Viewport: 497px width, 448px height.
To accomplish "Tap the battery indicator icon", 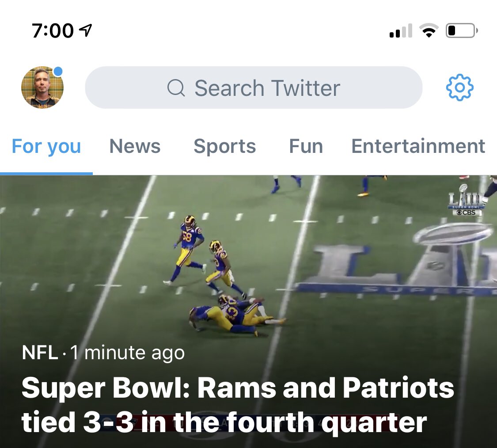I will 462,31.
